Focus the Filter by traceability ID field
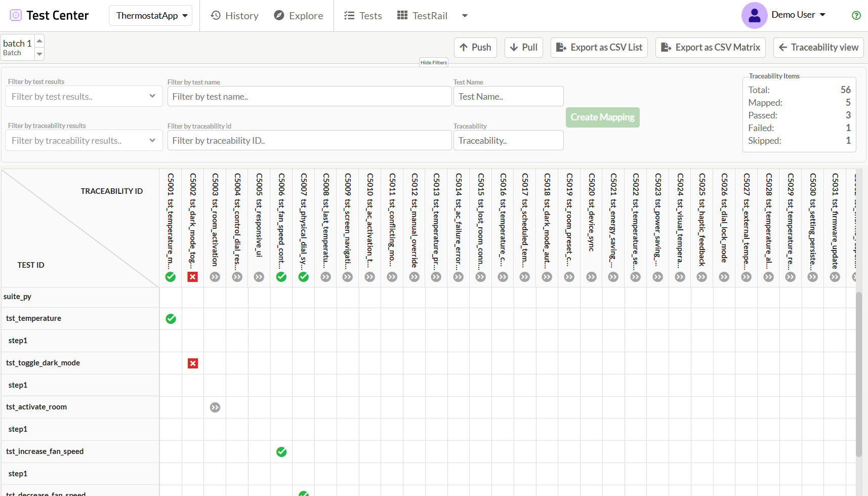868x496 pixels. pyautogui.click(x=309, y=140)
